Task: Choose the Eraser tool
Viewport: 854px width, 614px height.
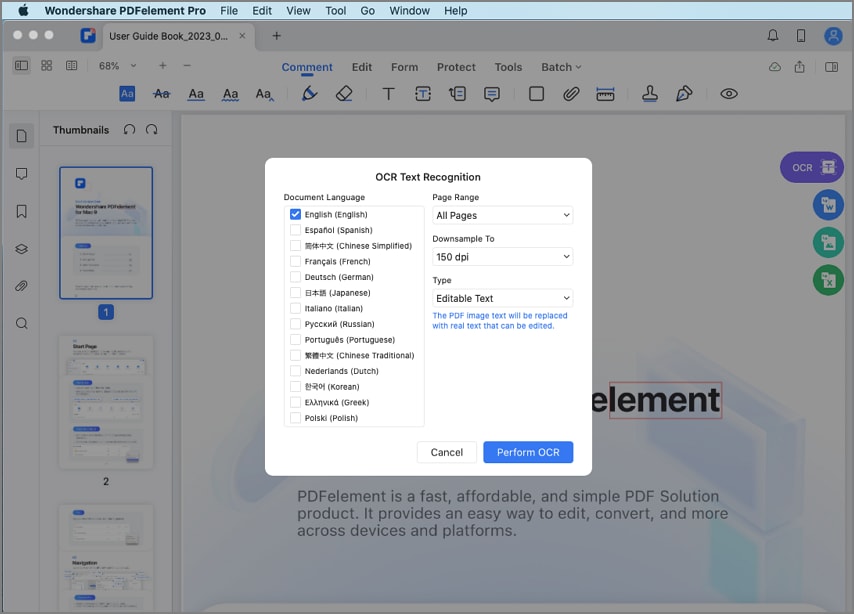Action: [x=344, y=94]
